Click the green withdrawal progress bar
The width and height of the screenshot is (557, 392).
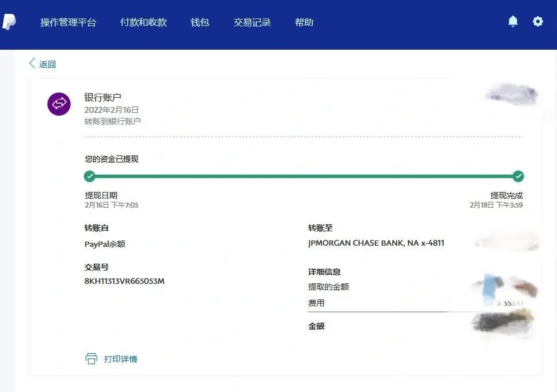tap(304, 176)
